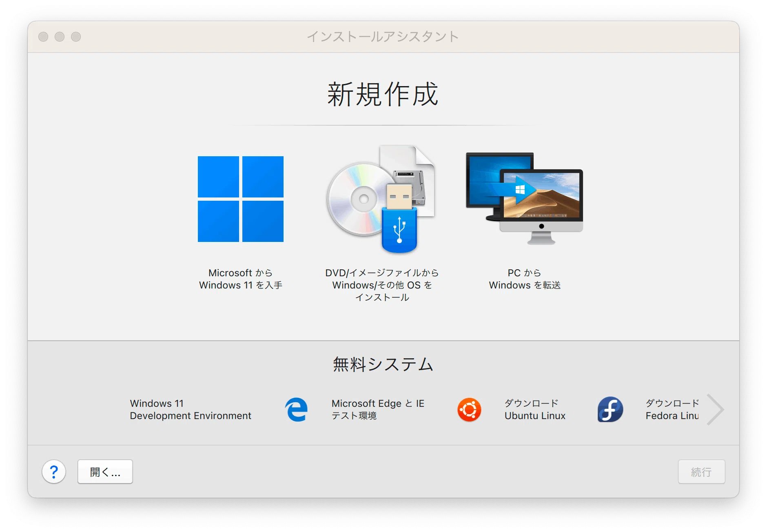Choose the Ubuntu logo icon
Screen dimensions: 767x532
pos(469,410)
